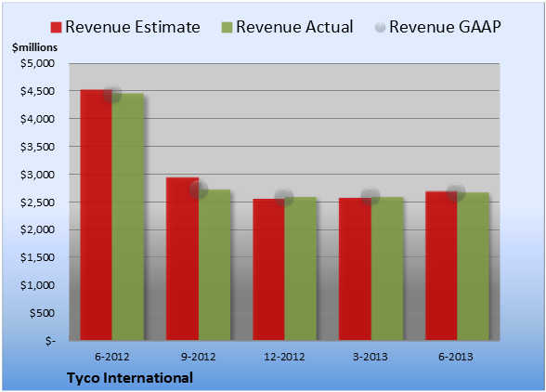The width and height of the screenshot is (546, 392).
Task: Click the '6-2012' quarter label
Action: (112, 357)
